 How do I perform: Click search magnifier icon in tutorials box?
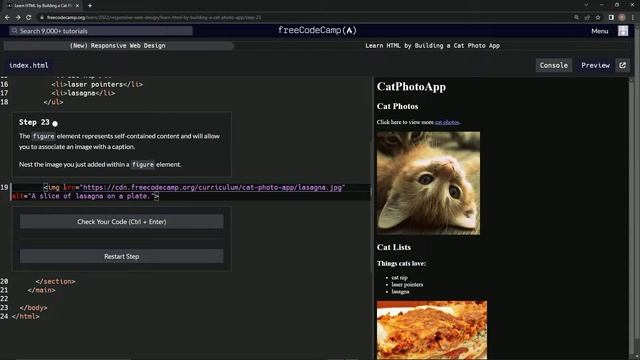(14, 31)
